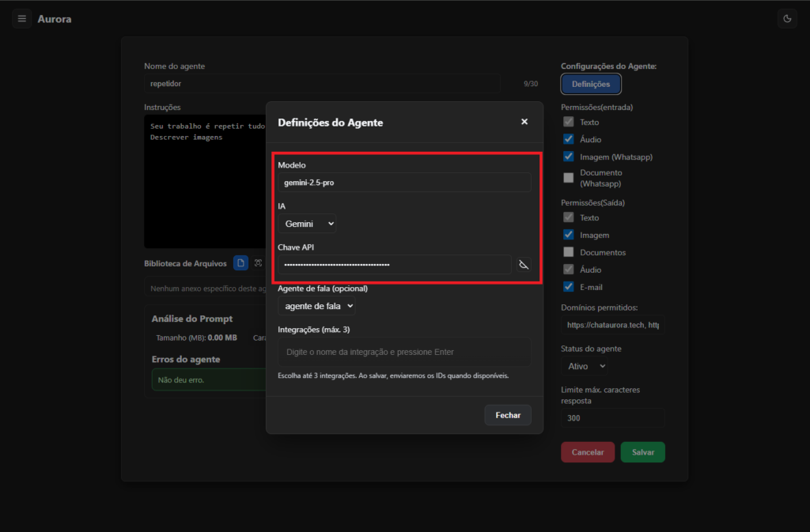This screenshot has width=810, height=532.
Task: Disable the E-mail output permission
Action: click(x=568, y=287)
